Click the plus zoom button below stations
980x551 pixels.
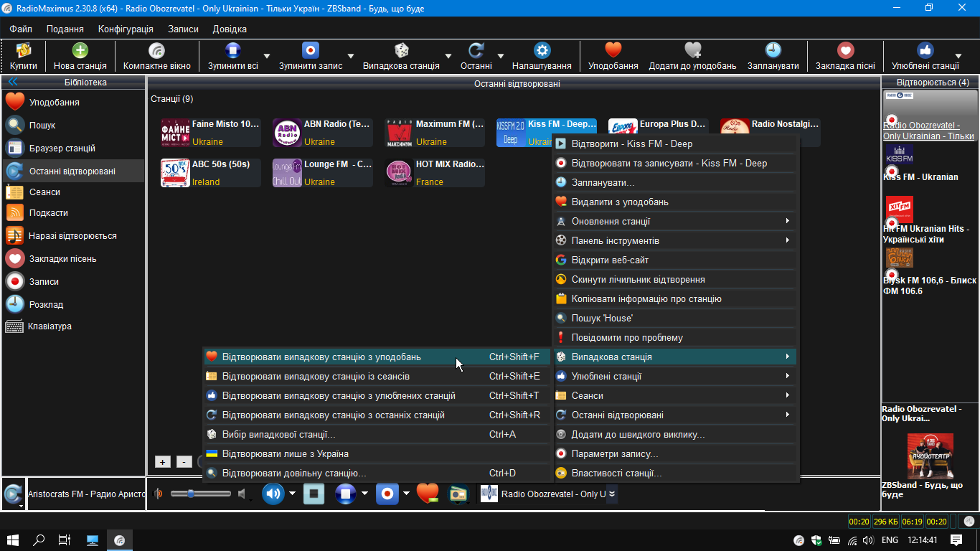pos(163,462)
